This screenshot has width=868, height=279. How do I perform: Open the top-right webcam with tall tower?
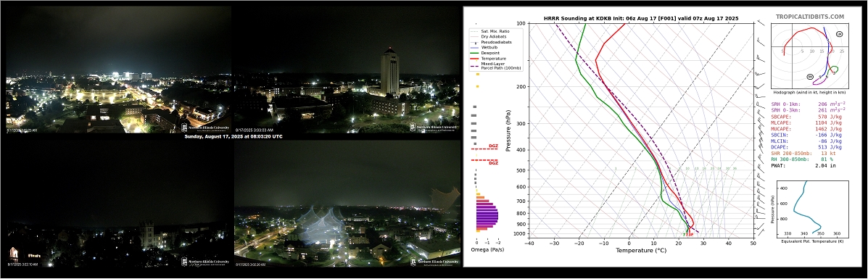[347, 70]
